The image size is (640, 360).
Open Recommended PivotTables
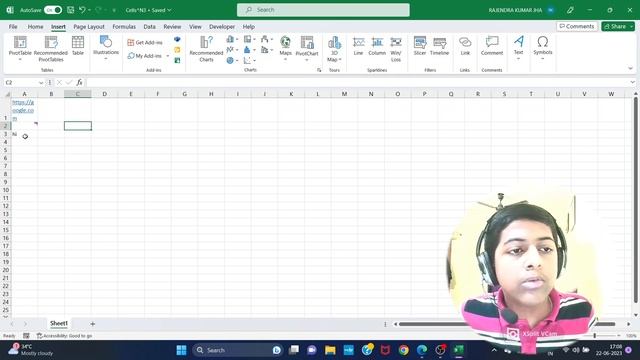pos(51,49)
